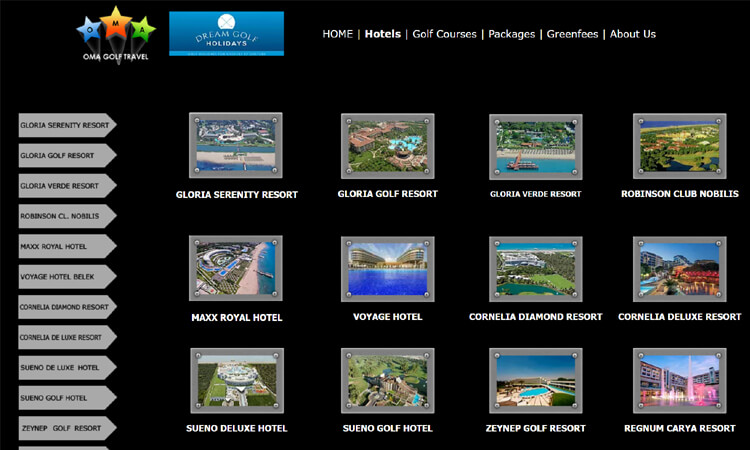Open the About Us menu item

632,34
